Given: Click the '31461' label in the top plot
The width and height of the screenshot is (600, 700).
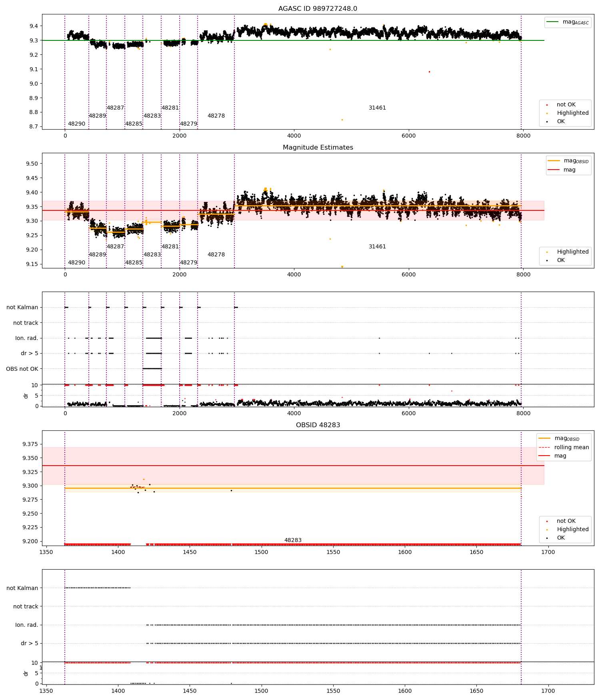Looking at the screenshot, I should (377, 108).
